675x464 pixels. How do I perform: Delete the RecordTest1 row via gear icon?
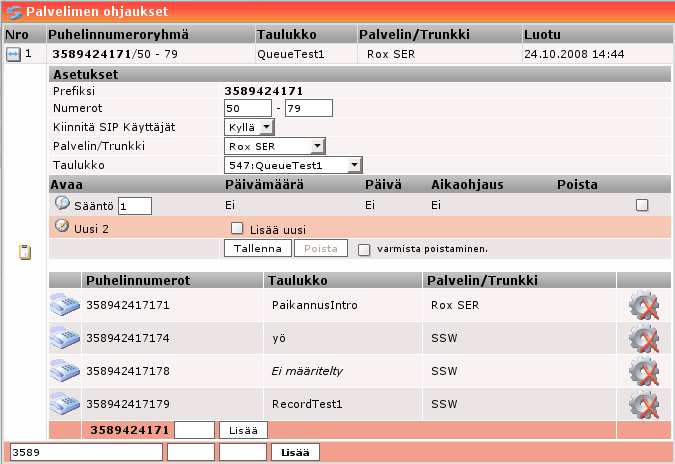tap(644, 404)
